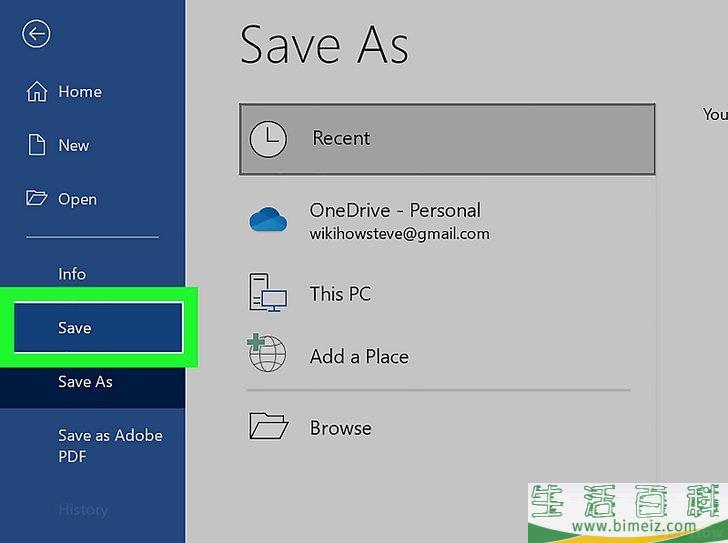Select Save in the backstage menu

point(98,328)
